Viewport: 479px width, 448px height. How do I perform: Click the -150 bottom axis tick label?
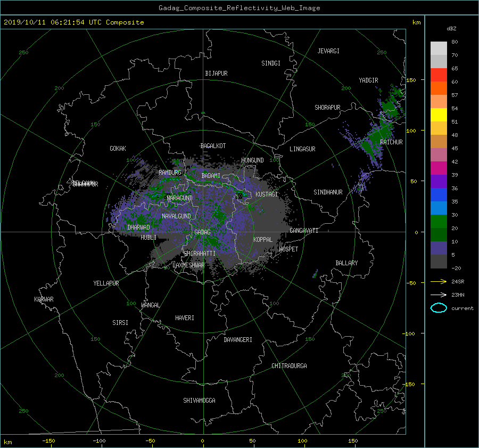coord(48,441)
